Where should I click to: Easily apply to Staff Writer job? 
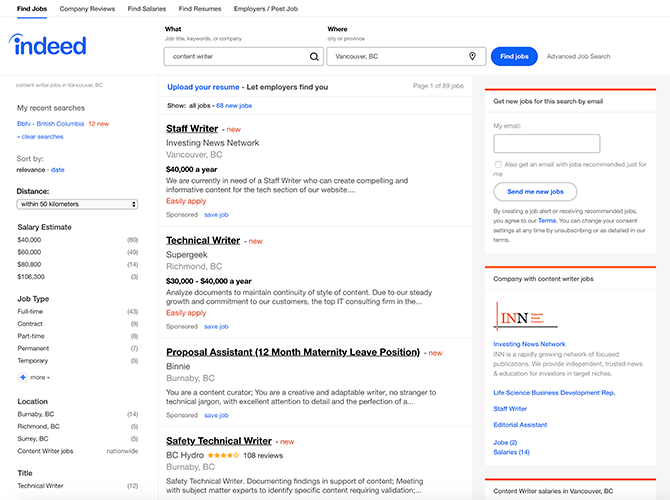click(186, 201)
